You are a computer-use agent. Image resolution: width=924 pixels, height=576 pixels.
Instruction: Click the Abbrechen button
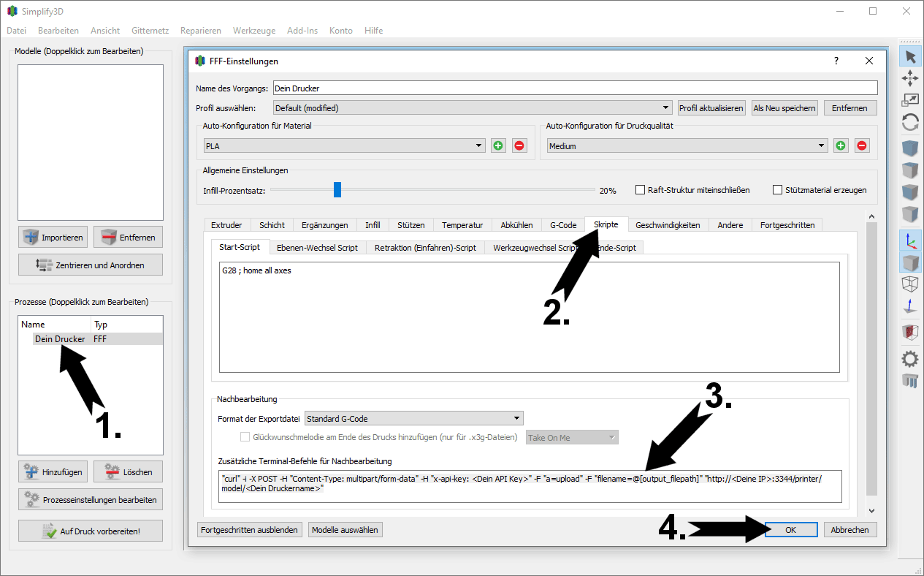tap(850, 530)
